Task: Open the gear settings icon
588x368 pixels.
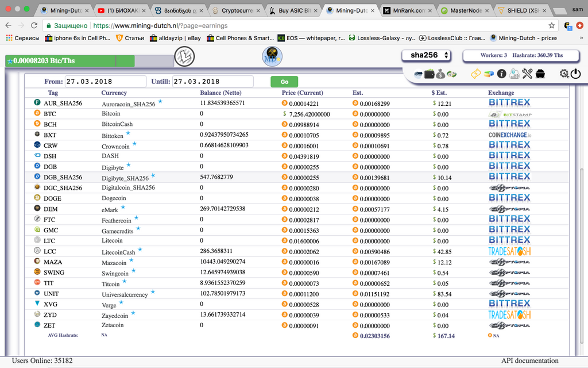Action: coord(564,74)
